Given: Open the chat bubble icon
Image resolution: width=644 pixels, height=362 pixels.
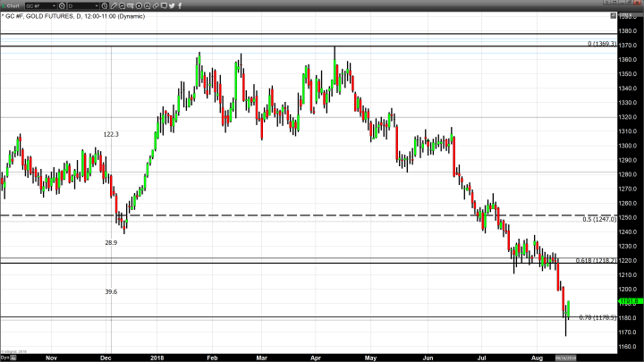Looking at the screenshot, I should [164, 5].
